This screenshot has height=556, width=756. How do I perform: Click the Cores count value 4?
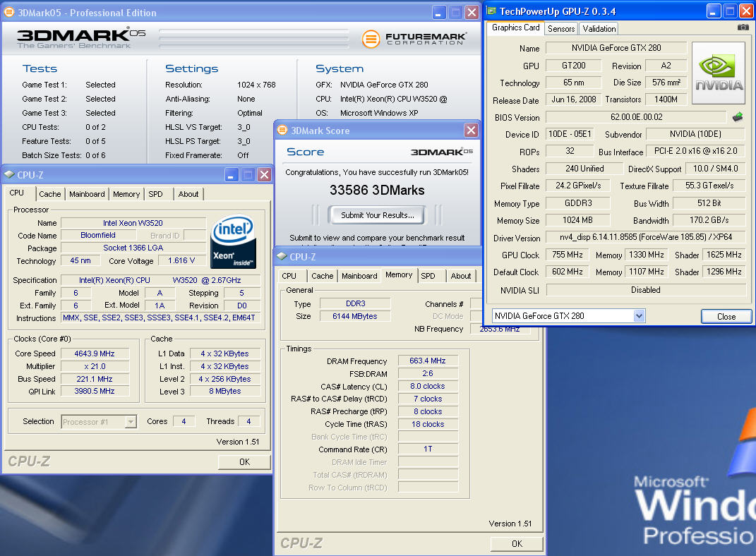184,421
